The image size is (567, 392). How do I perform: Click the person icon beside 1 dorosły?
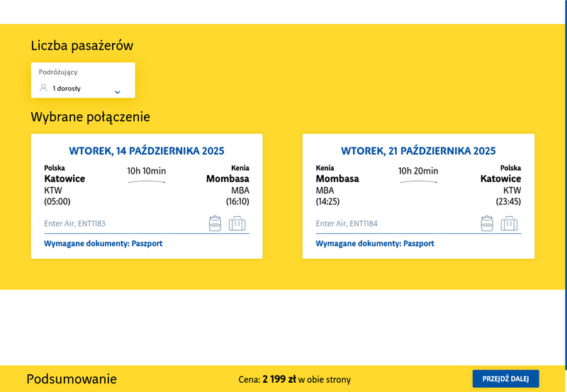click(43, 89)
